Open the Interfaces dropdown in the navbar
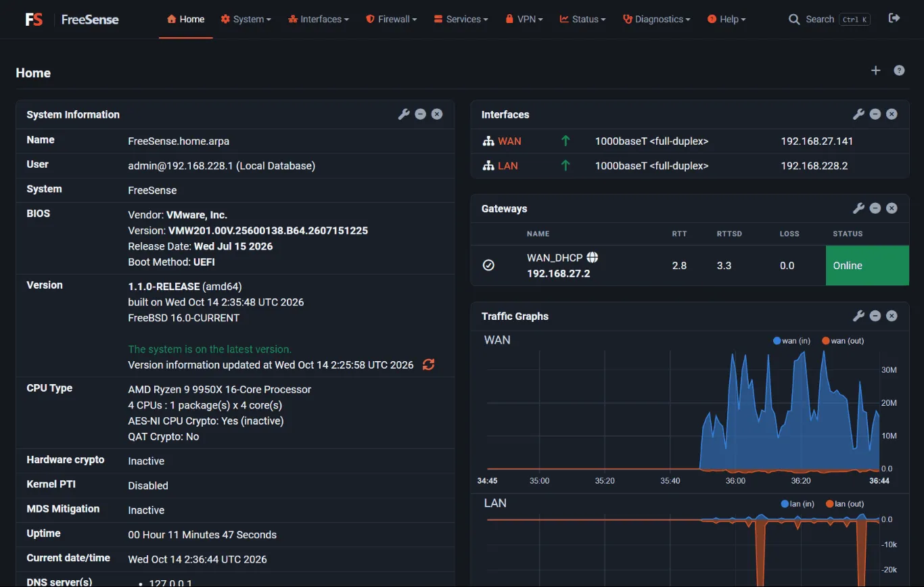 click(319, 19)
